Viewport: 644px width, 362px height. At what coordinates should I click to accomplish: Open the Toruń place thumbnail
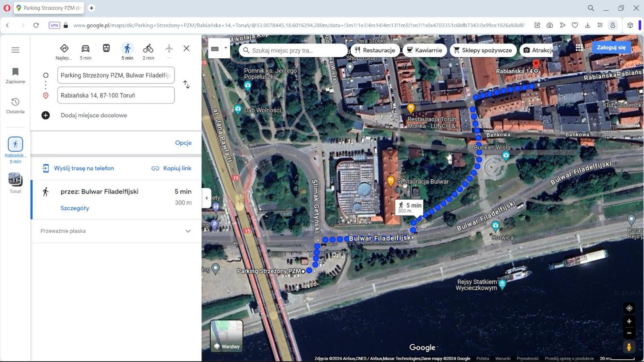(15, 183)
